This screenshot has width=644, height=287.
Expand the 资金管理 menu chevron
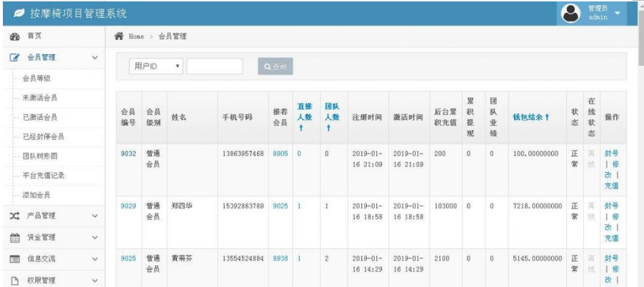point(95,237)
